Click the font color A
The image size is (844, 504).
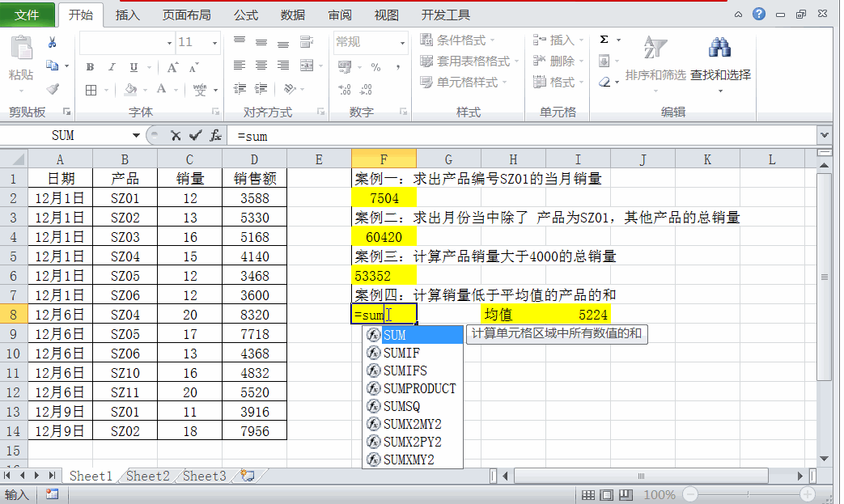tap(161, 89)
